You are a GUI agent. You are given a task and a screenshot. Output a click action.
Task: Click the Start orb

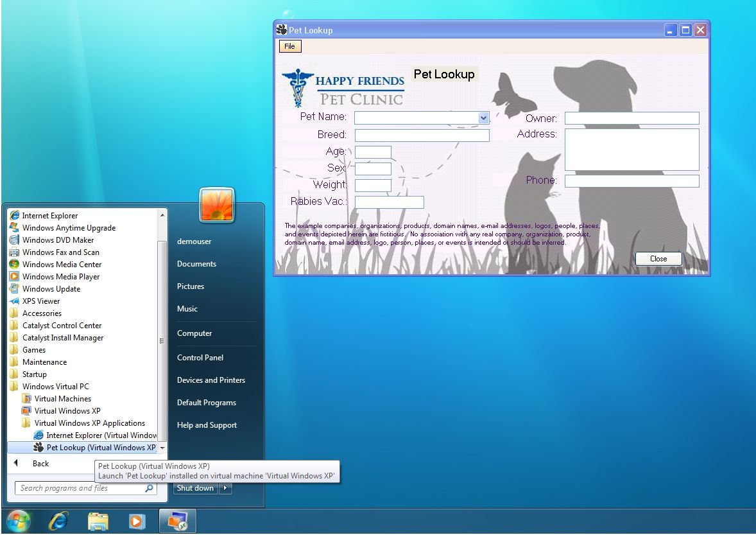click(x=18, y=521)
